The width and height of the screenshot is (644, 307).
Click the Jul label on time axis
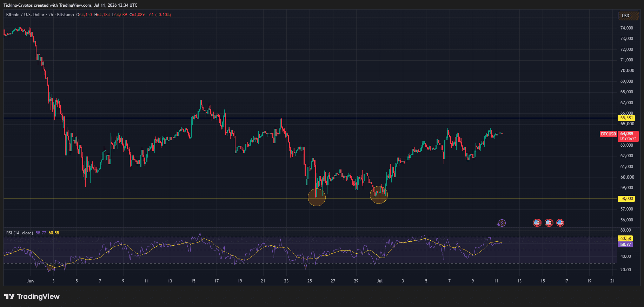point(379,281)
